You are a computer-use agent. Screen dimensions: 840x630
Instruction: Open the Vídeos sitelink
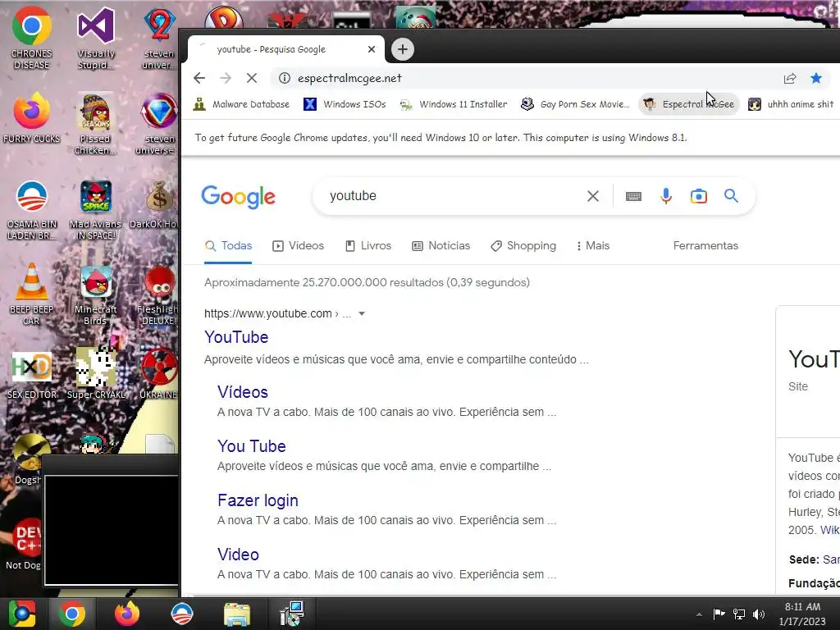coord(243,392)
